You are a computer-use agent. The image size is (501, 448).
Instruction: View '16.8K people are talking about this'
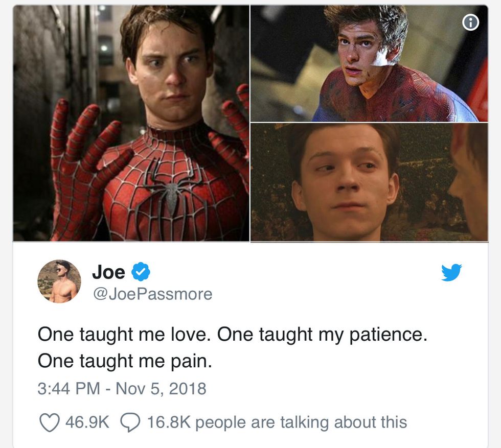coord(277,422)
